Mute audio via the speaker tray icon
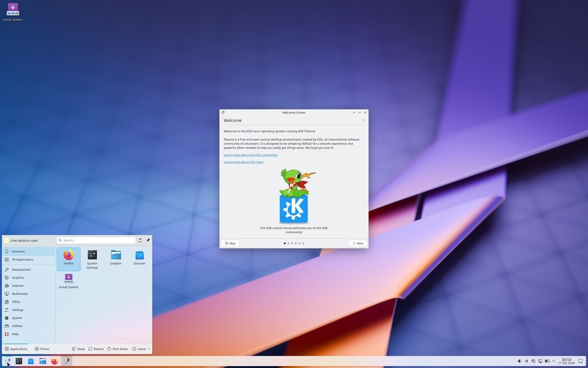 coord(519,361)
